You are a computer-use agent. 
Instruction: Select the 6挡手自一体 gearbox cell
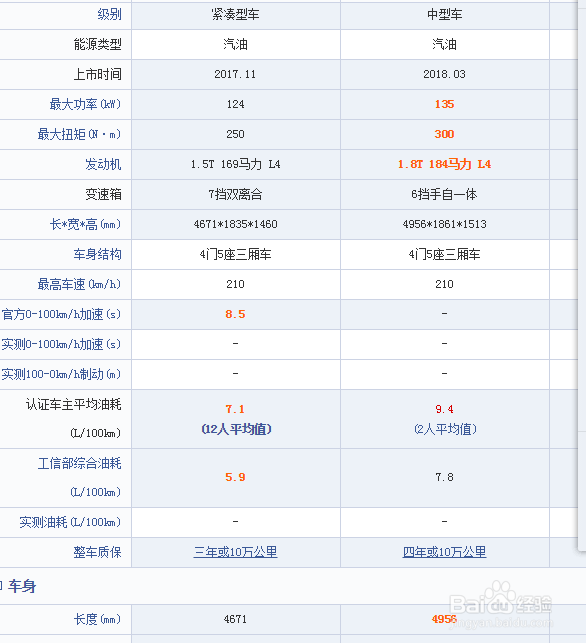pyautogui.click(x=445, y=194)
